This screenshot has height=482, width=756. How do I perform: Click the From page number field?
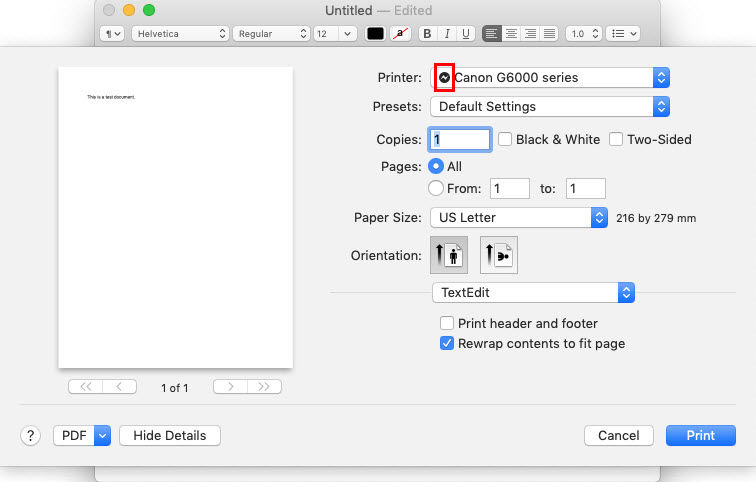pyautogui.click(x=510, y=188)
